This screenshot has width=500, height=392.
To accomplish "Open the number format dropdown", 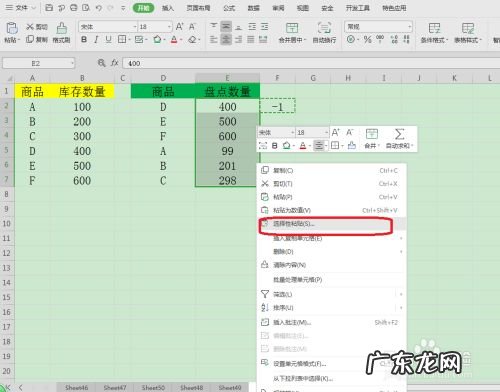I will tap(410, 27).
